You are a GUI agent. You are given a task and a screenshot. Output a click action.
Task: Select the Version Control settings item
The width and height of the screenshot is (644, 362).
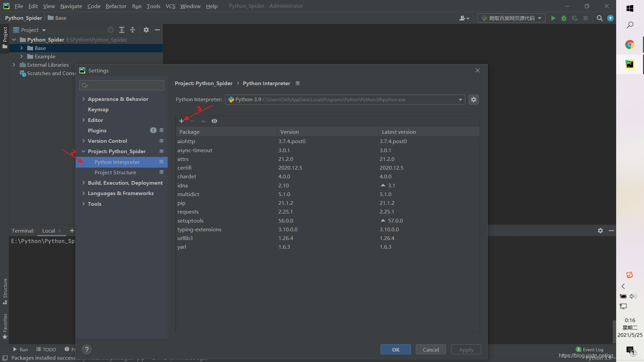pyautogui.click(x=107, y=141)
